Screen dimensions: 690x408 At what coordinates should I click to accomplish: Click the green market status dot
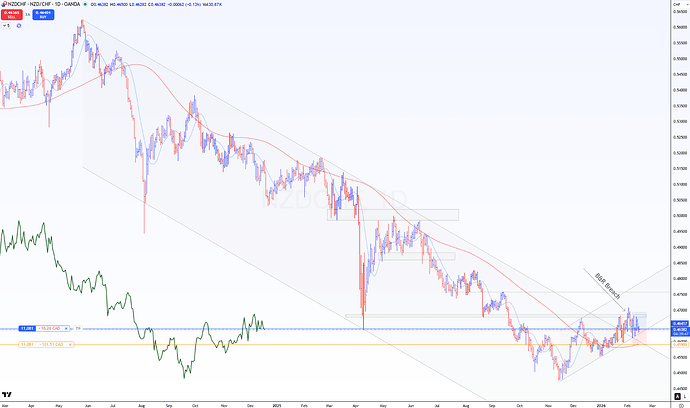click(85, 4)
